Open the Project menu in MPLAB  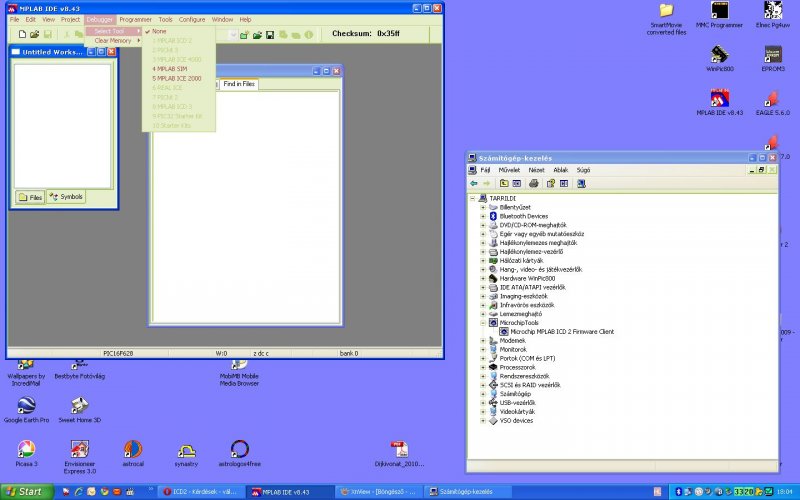[70, 19]
